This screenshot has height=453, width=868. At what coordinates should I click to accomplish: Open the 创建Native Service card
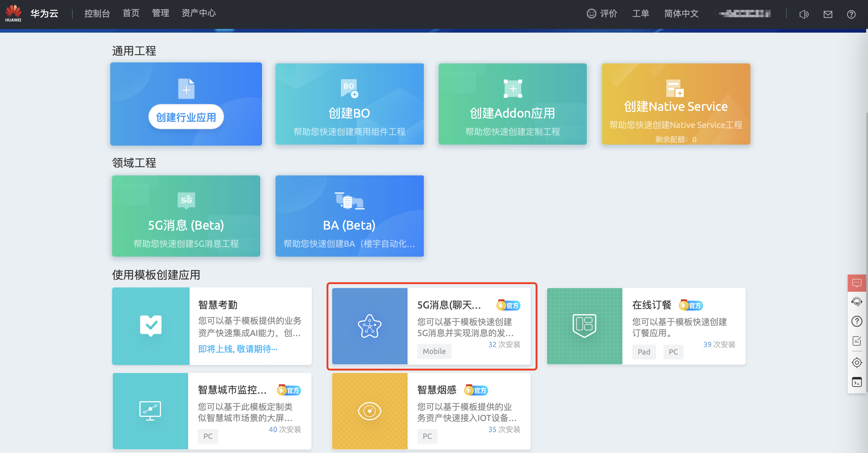pyautogui.click(x=676, y=104)
